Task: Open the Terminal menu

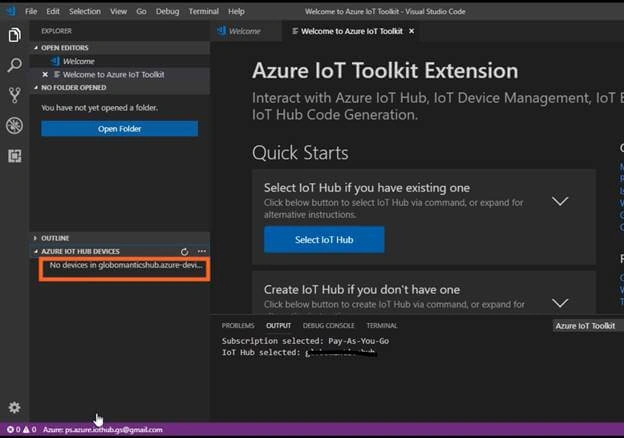Action: pyautogui.click(x=204, y=11)
